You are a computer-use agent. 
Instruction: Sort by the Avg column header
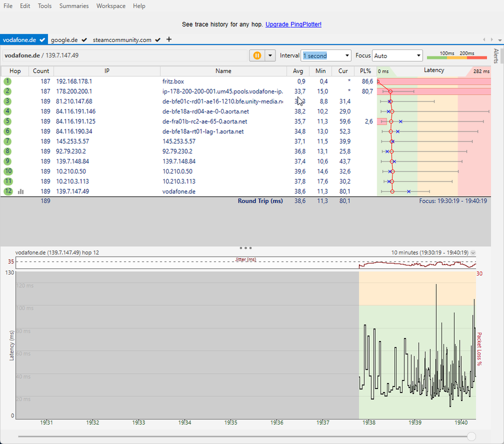click(298, 71)
